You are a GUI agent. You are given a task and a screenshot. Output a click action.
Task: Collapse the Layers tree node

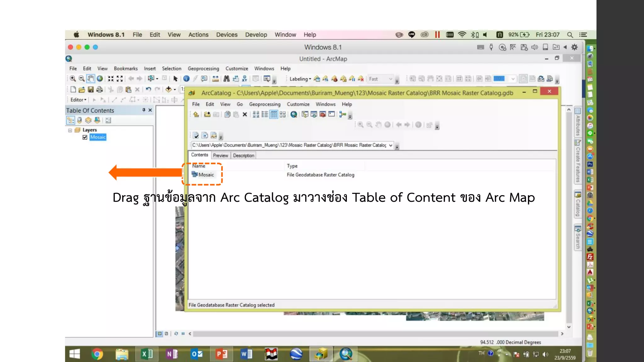click(x=70, y=130)
